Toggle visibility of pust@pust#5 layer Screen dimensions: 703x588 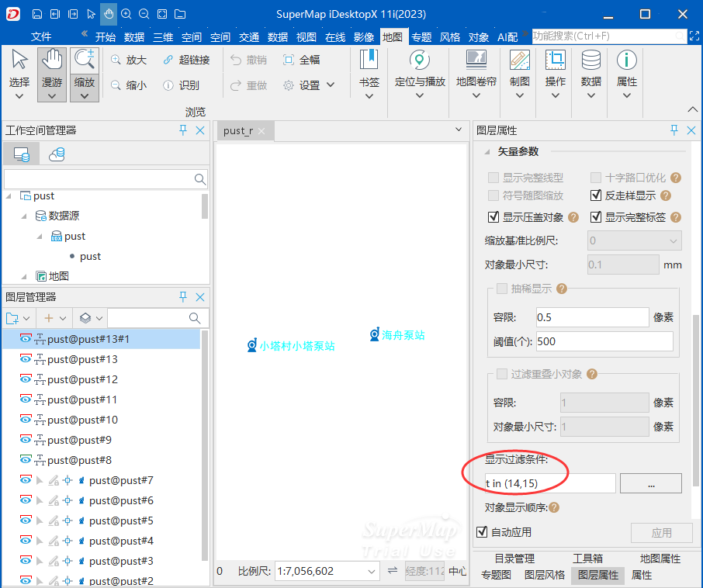tap(26, 521)
